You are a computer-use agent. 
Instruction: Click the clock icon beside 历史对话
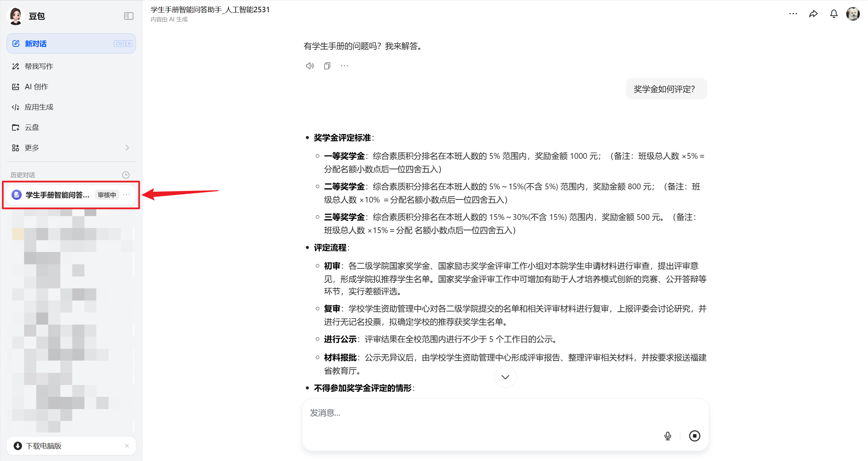[x=125, y=175]
